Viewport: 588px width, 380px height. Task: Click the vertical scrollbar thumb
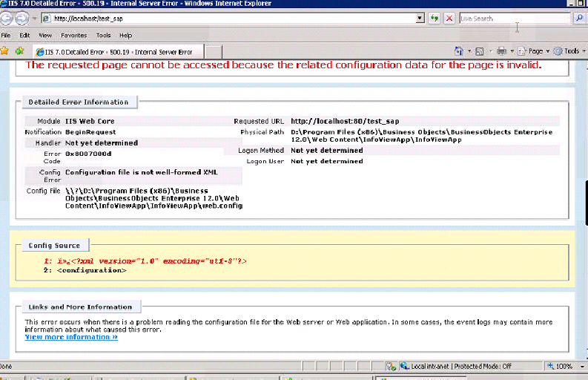pos(586,203)
